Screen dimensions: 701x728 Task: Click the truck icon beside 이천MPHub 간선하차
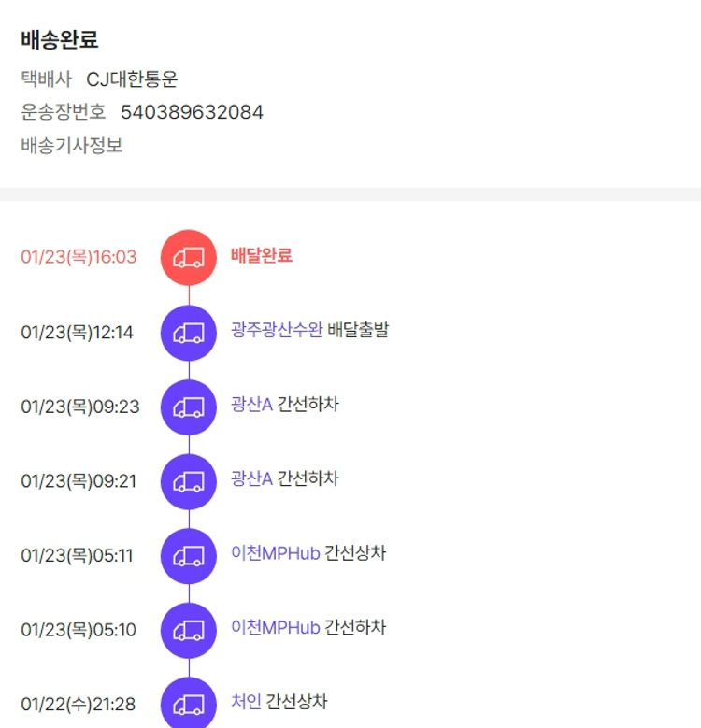(189, 630)
